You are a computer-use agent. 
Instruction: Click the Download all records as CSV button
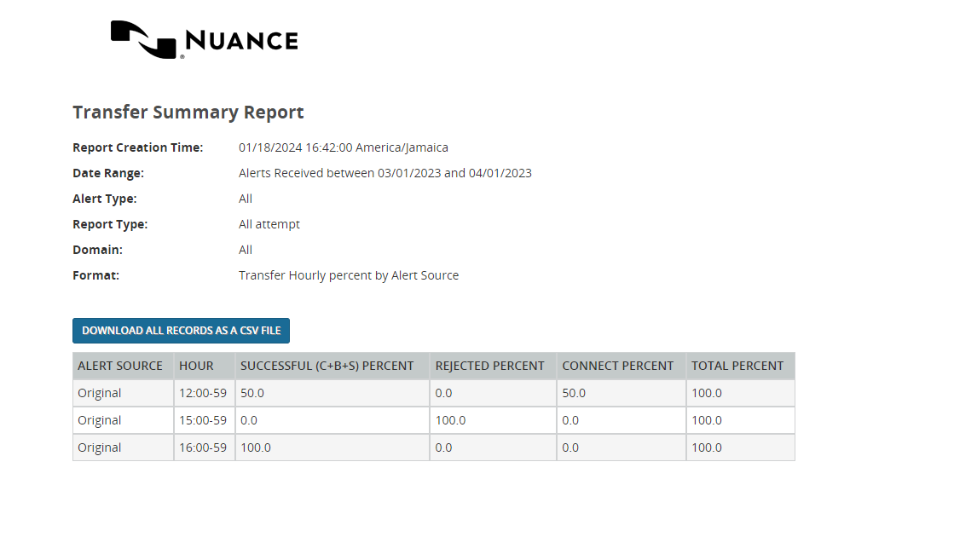(181, 331)
